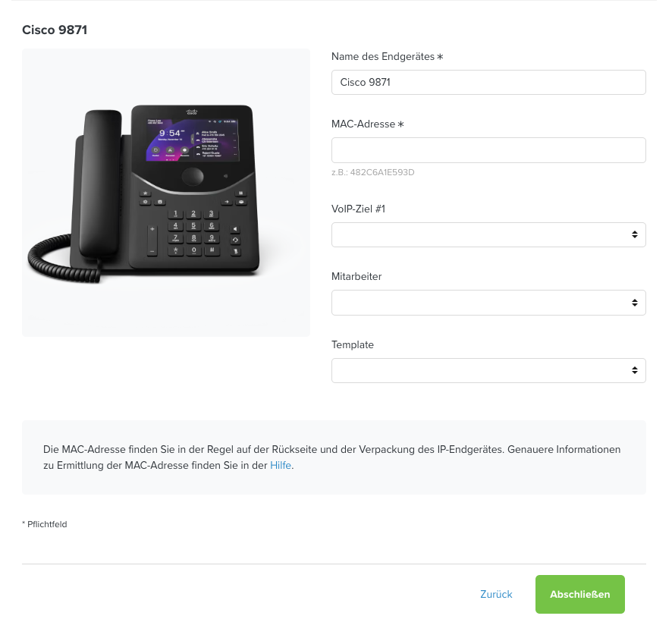The height and width of the screenshot is (619, 672).
Task: Click the Pflichtfeld footnote text
Action: (45, 524)
